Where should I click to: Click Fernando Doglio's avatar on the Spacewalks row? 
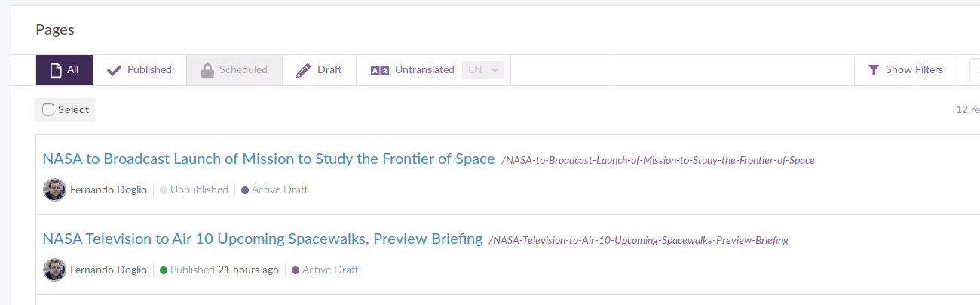coord(54,270)
